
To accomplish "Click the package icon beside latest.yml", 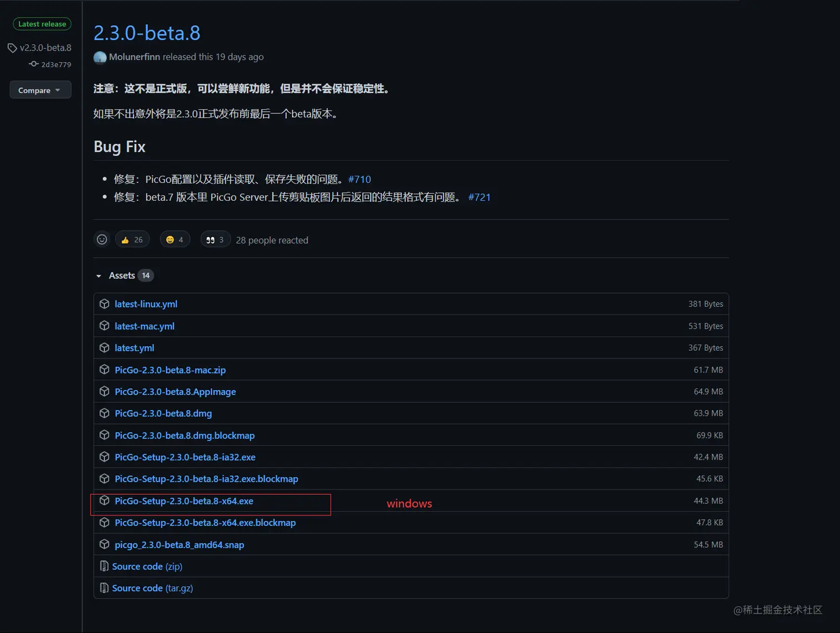I will [x=104, y=347].
